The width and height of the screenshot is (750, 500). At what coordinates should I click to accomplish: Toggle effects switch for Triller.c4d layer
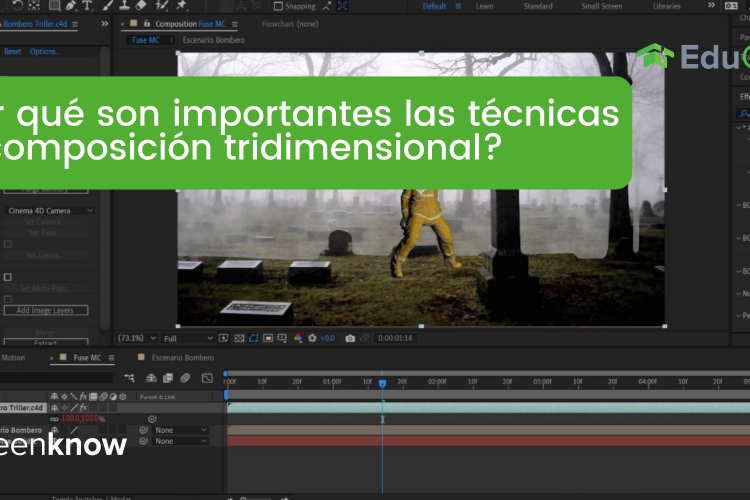tap(83, 408)
